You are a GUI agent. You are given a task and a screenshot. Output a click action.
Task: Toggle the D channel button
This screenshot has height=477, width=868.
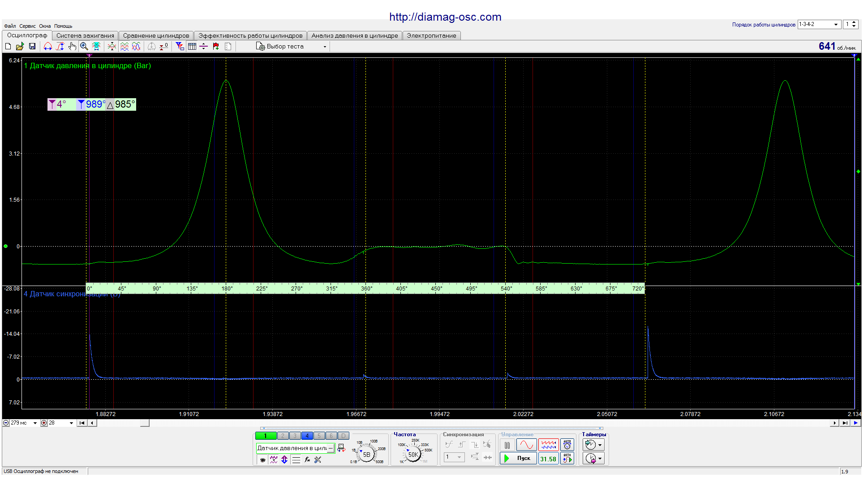coord(343,436)
